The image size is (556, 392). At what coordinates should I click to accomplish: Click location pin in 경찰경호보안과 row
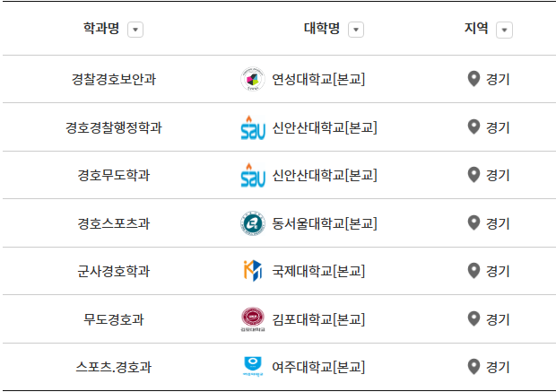point(473,79)
